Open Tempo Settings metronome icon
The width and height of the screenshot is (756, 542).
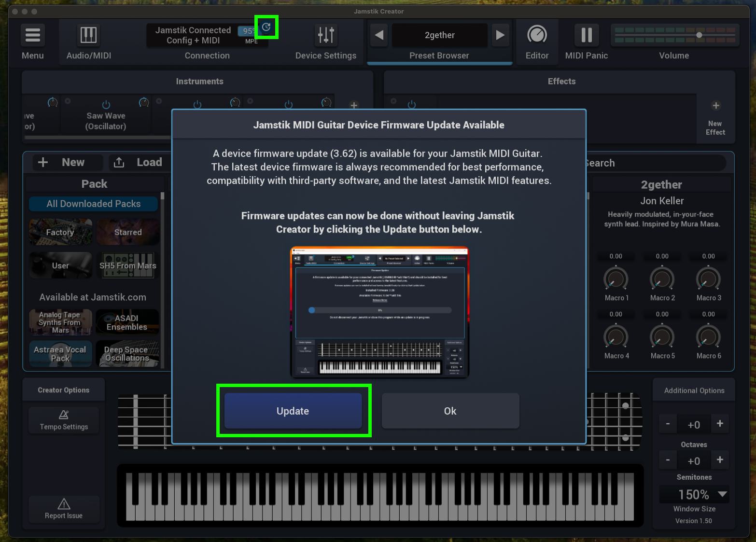click(64, 415)
